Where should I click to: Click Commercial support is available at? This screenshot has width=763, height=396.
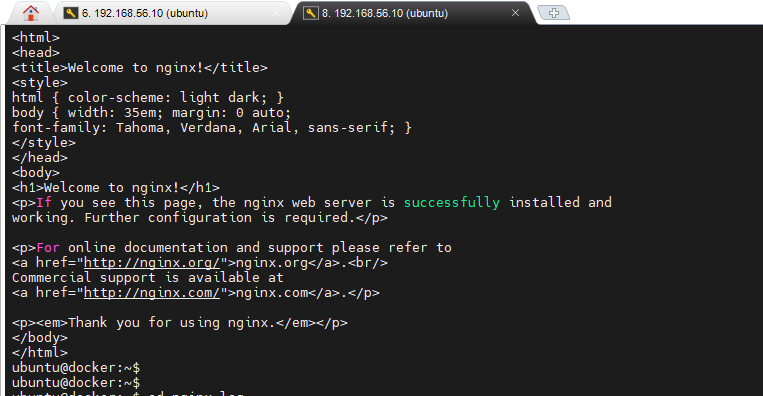147,278
